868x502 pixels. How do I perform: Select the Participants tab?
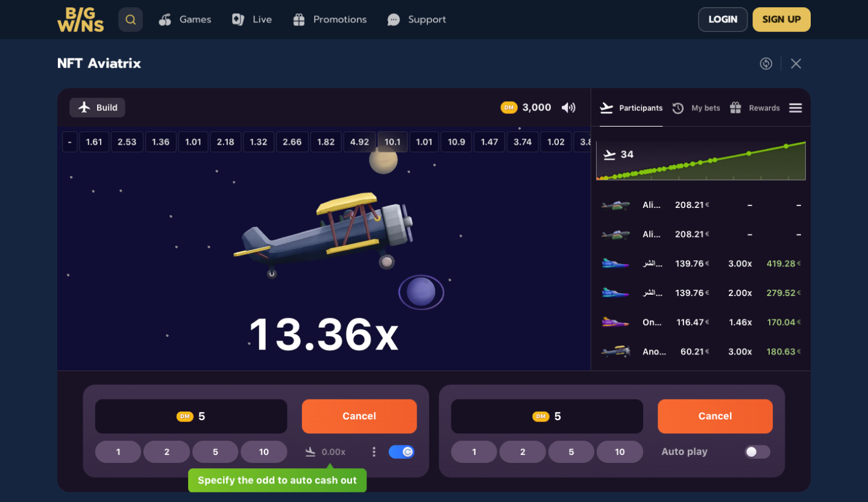tap(631, 108)
